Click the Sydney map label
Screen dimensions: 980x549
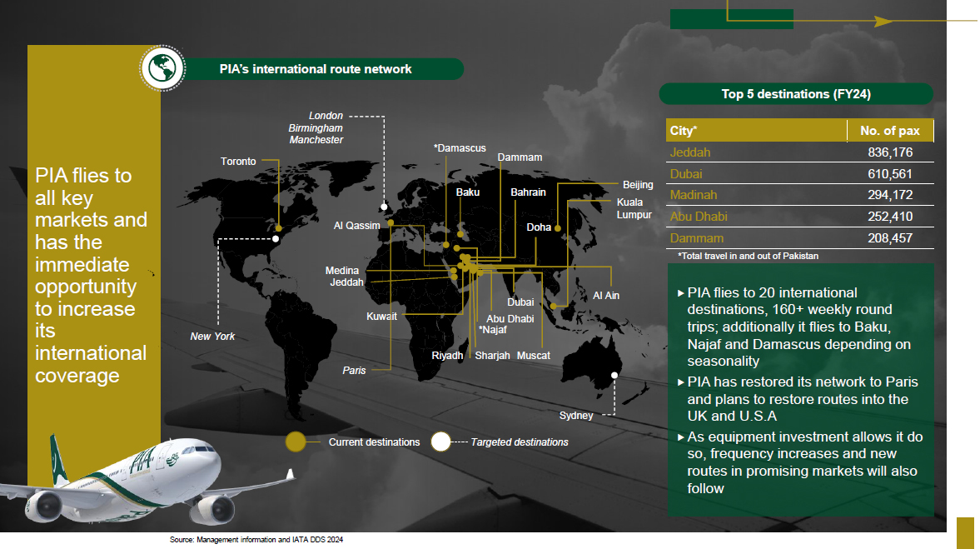click(575, 415)
